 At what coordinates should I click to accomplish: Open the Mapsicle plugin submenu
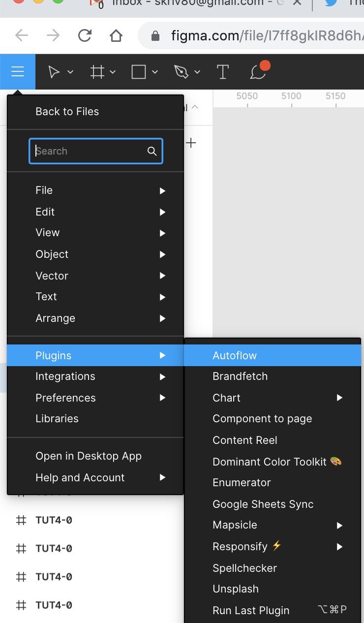click(x=273, y=525)
